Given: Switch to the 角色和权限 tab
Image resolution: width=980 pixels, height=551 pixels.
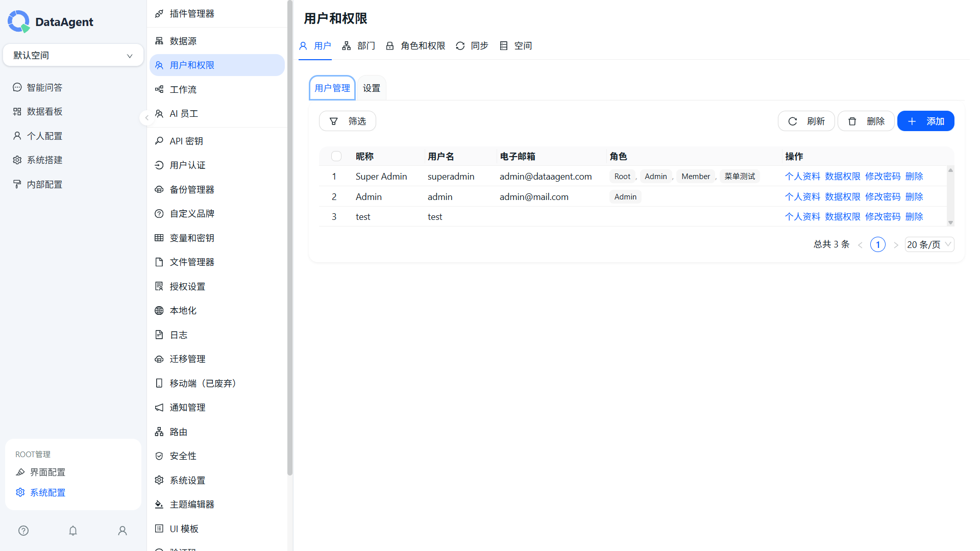Looking at the screenshot, I should 415,46.
